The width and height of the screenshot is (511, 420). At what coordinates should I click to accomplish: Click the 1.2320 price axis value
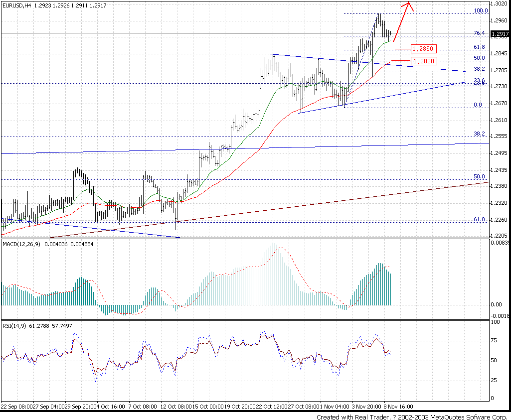[x=500, y=202]
